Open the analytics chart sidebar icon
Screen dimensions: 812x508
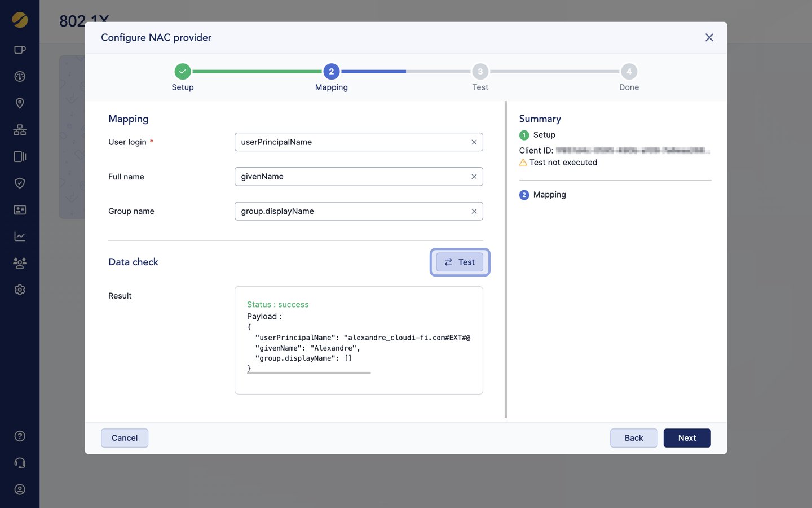coord(20,237)
